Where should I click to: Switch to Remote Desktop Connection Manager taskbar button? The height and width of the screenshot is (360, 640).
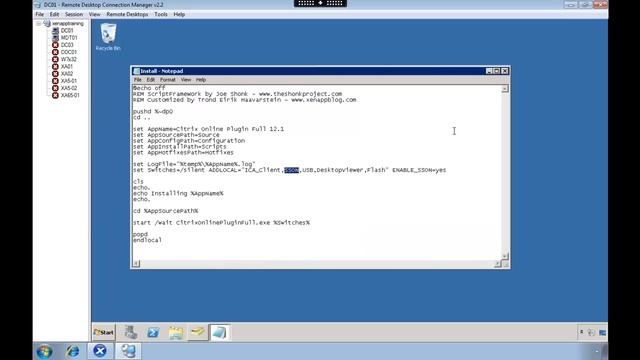(x=128, y=351)
